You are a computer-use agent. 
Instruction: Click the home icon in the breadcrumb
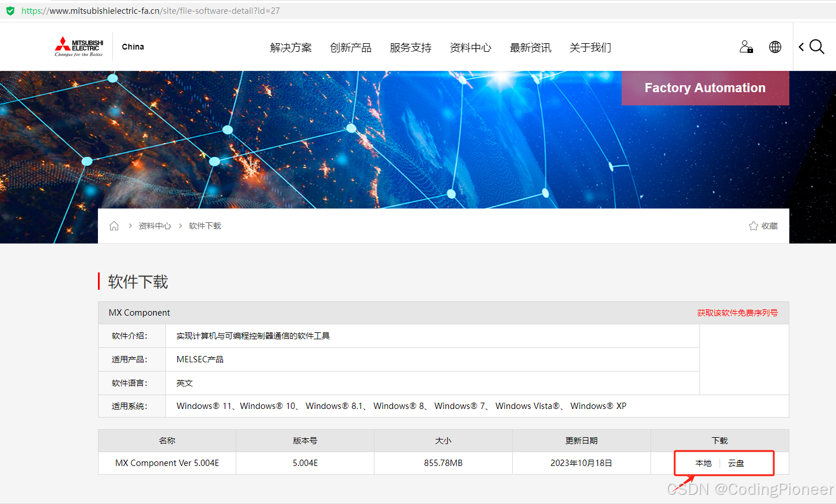114,225
